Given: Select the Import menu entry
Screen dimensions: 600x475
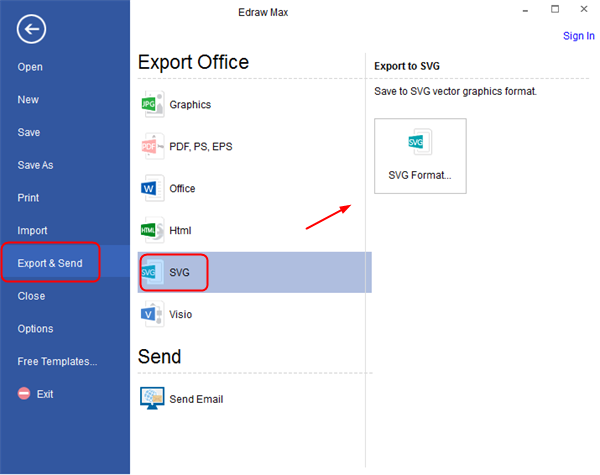Looking at the screenshot, I should coord(32,230).
